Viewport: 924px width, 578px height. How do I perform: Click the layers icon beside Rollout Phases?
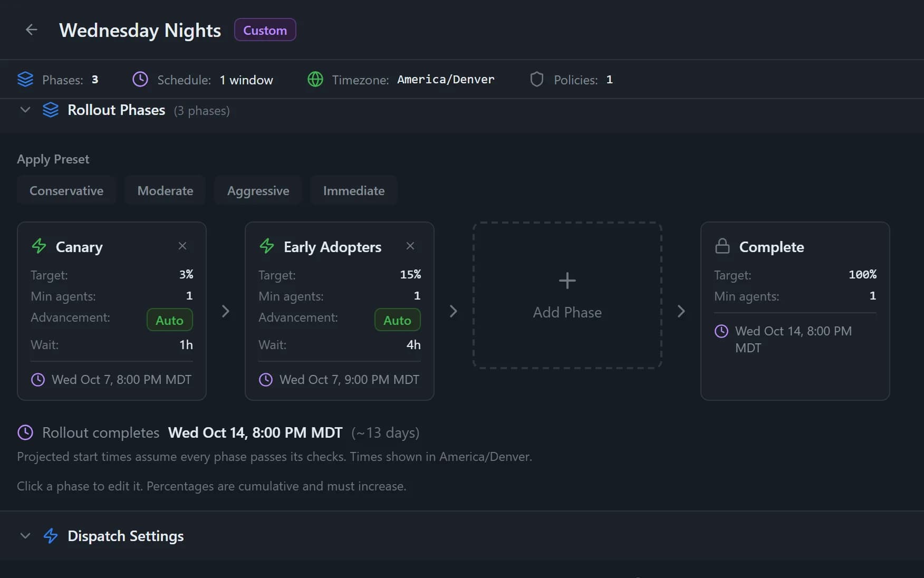coord(51,110)
